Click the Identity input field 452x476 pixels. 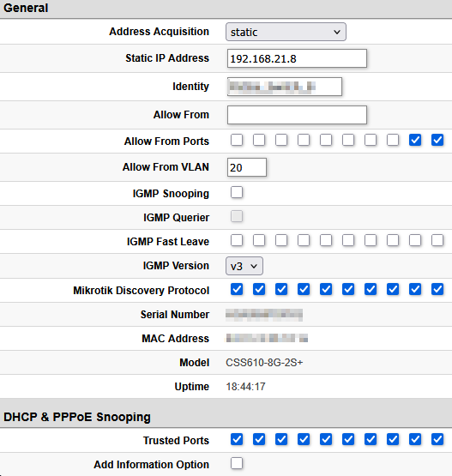[x=285, y=87]
